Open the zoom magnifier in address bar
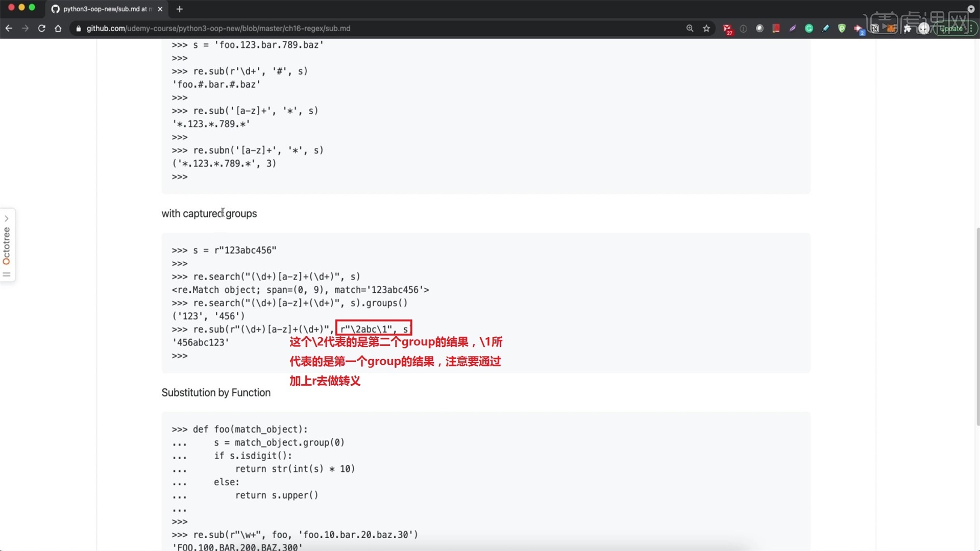980x551 pixels. (690, 29)
